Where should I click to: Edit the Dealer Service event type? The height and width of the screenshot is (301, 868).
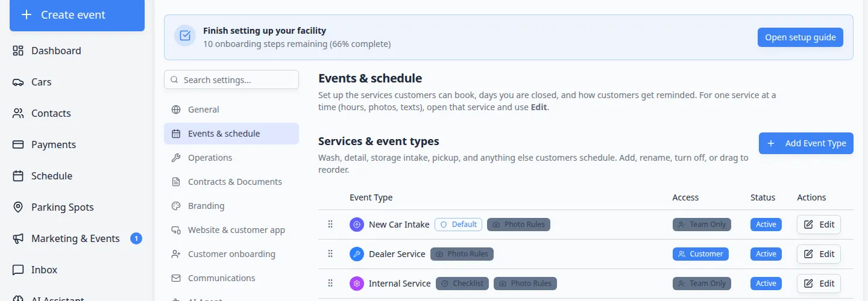[819, 253]
